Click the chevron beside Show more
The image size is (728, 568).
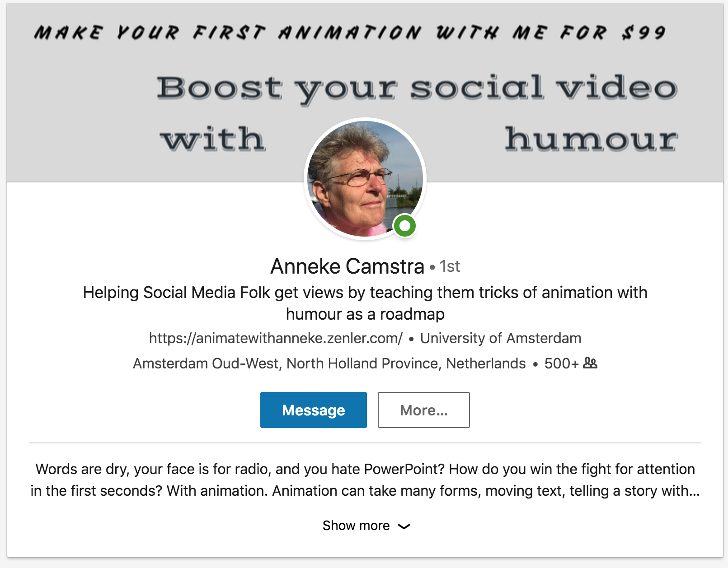coord(404,526)
